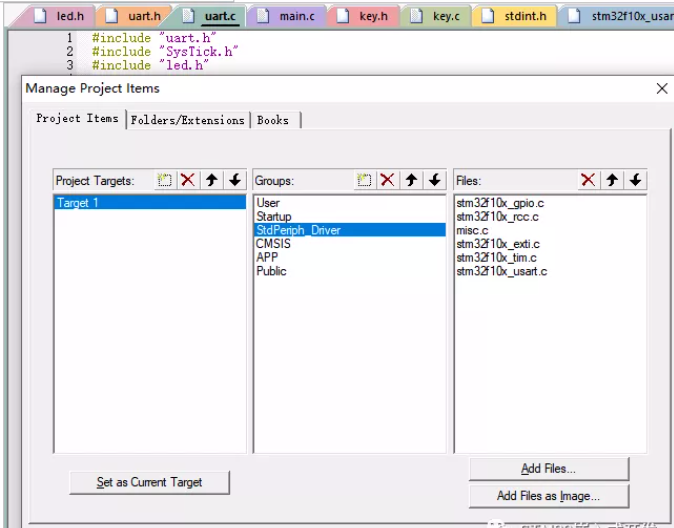The image size is (674, 528).
Task: Create a new group in Groups
Action: click(x=364, y=180)
